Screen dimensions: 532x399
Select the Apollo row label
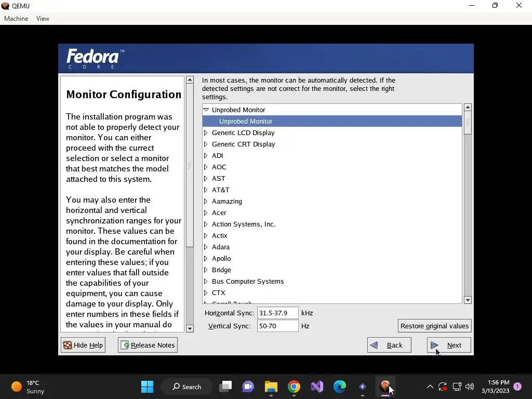[x=221, y=259]
